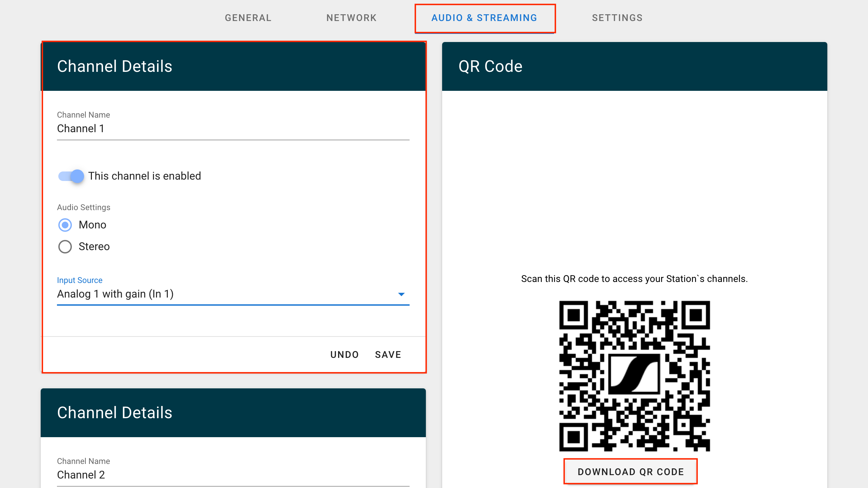
Task: Toggle the 'This channel is enabled' switch
Action: coord(71,176)
